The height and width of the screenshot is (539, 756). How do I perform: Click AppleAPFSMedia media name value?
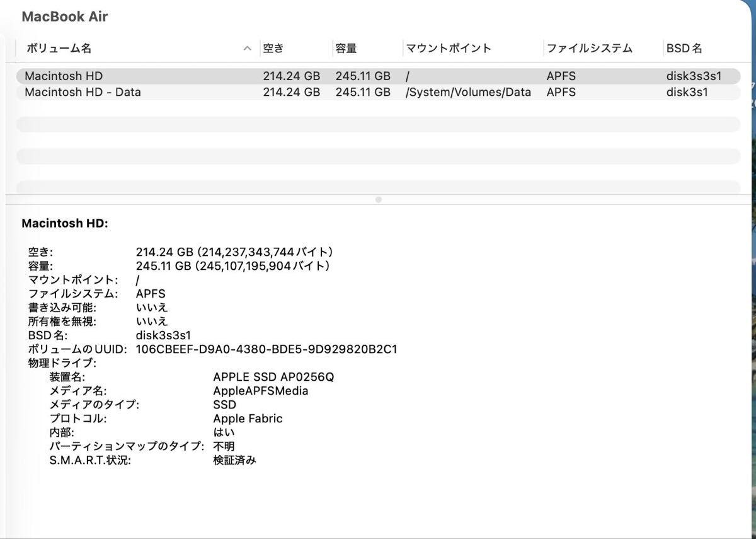pyautogui.click(x=261, y=391)
